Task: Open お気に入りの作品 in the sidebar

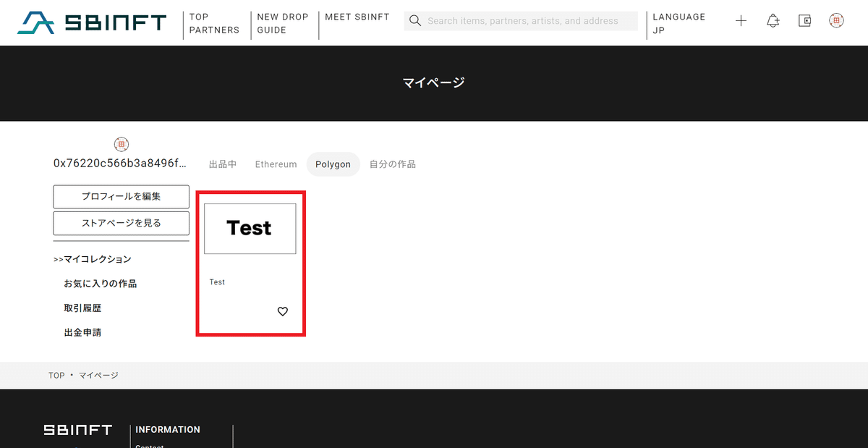Action: [x=101, y=284]
